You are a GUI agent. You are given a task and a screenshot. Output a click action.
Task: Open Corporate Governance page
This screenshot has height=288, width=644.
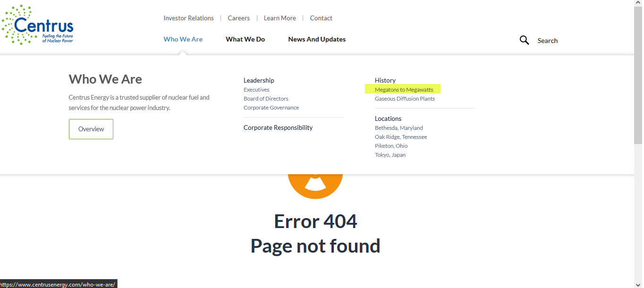[x=271, y=108]
